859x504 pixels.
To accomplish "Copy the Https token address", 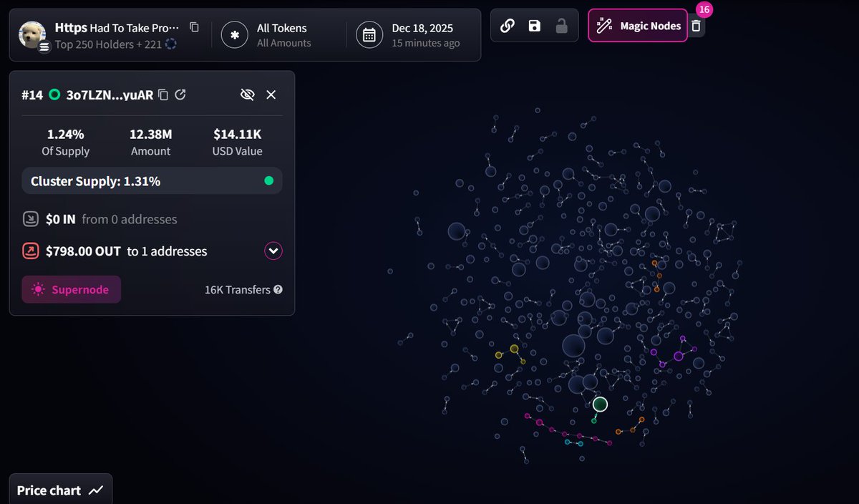I will click(x=194, y=27).
